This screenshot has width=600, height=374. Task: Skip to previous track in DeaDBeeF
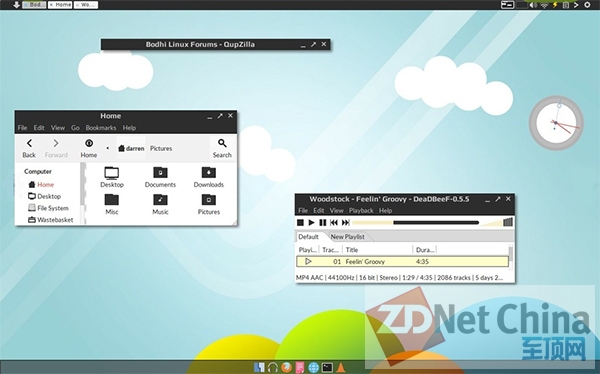coord(334,222)
